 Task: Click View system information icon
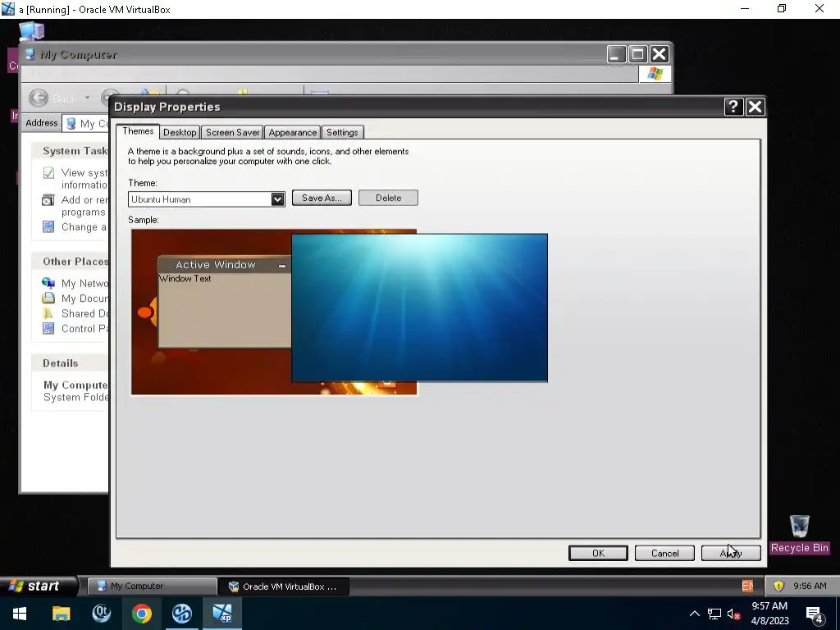coord(48,173)
